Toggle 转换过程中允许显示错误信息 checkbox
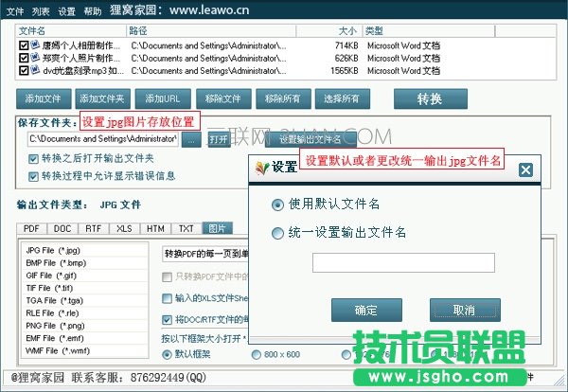The image size is (568, 392). pyautogui.click(x=33, y=177)
